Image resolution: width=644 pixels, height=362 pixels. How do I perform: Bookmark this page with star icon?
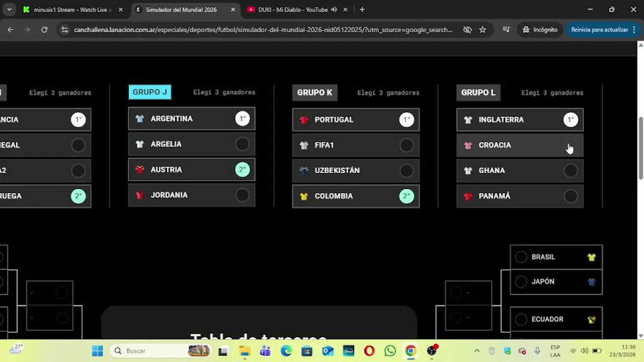click(482, 30)
